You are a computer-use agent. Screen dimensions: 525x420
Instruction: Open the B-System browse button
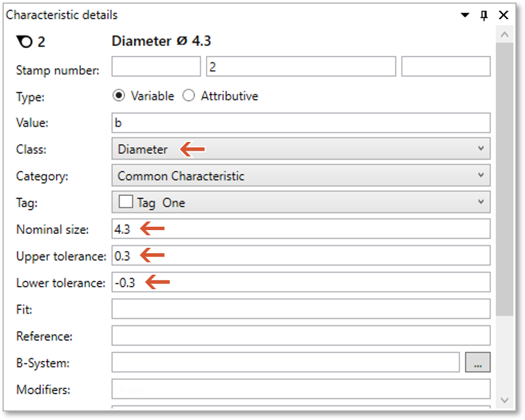(478, 362)
